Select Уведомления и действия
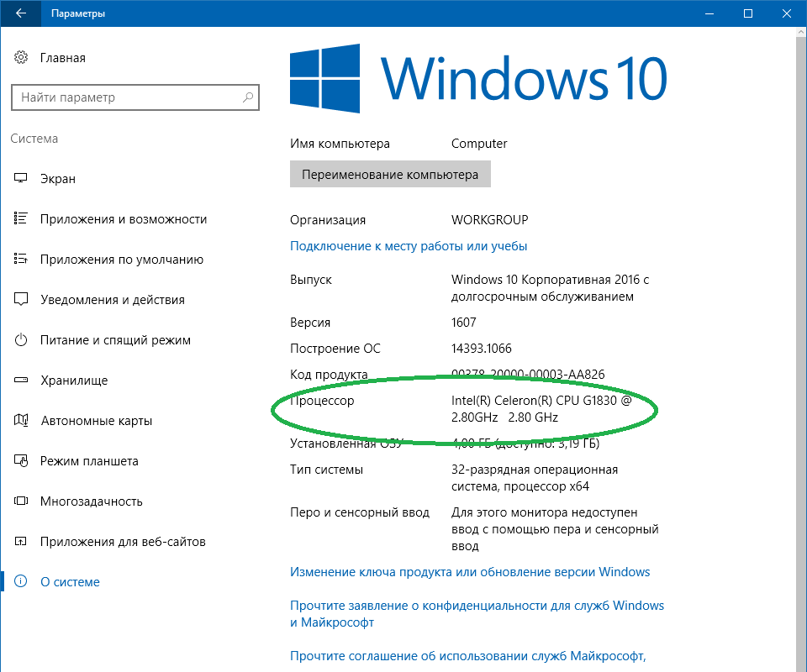The width and height of the screenshot is (807, 672). 113,300
